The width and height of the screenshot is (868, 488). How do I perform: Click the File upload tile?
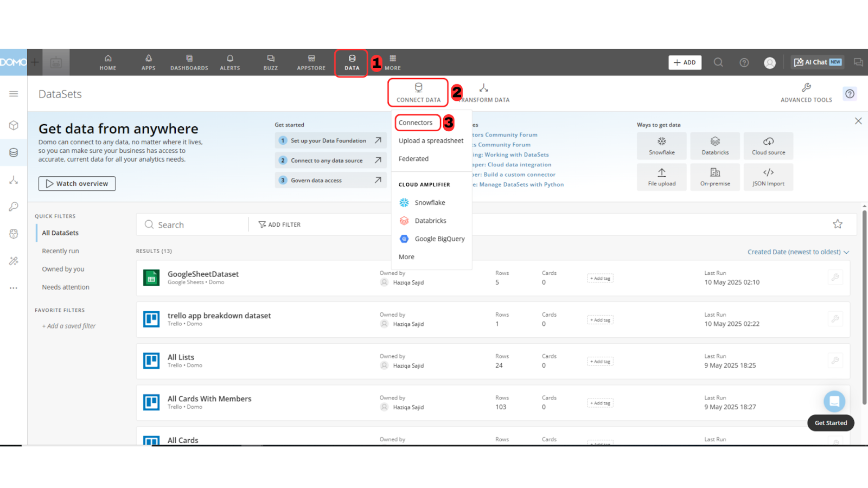pos(662,177)
